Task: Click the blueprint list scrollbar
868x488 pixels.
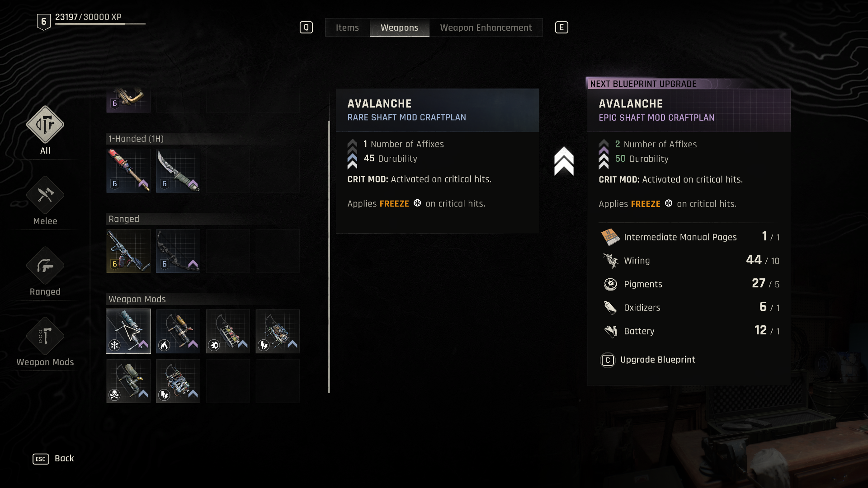Action: click(x=329, y=257)
